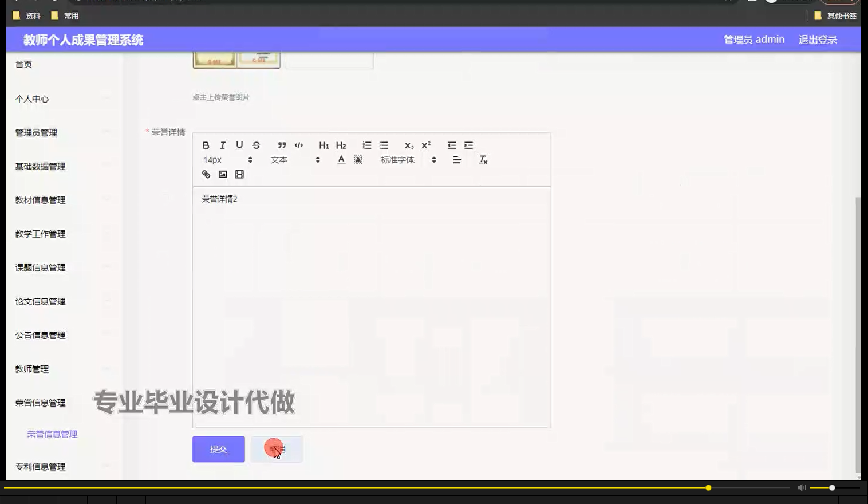This screenshot has width=868, height=504.
Task: Toggle underline formatting
Action: (x=239, y=145)
